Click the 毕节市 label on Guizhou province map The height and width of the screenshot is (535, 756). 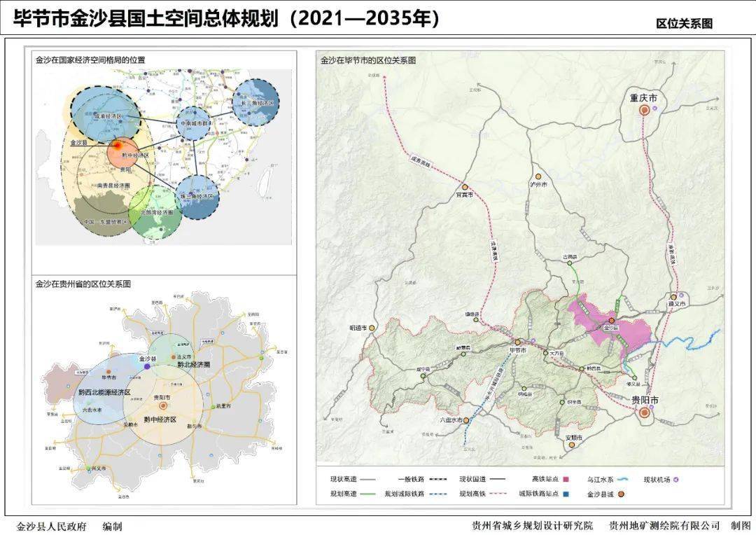(109, 377)
